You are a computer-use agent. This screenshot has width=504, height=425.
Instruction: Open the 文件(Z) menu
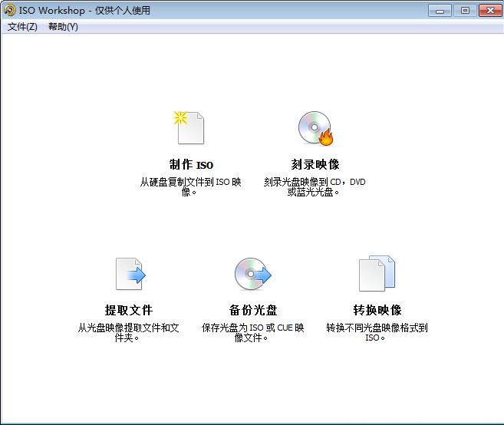[x=22, y=27]
